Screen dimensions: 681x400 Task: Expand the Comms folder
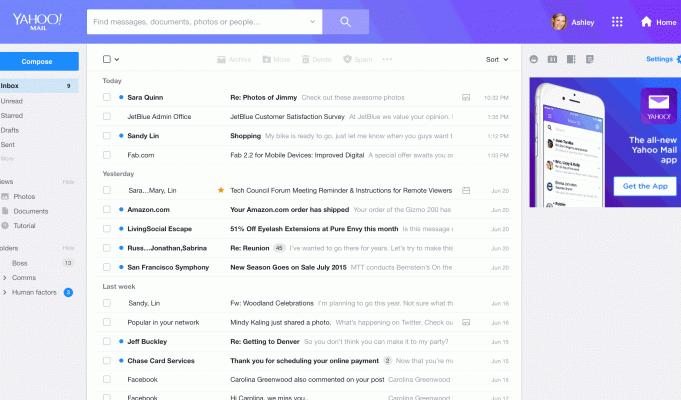[4, 278]
